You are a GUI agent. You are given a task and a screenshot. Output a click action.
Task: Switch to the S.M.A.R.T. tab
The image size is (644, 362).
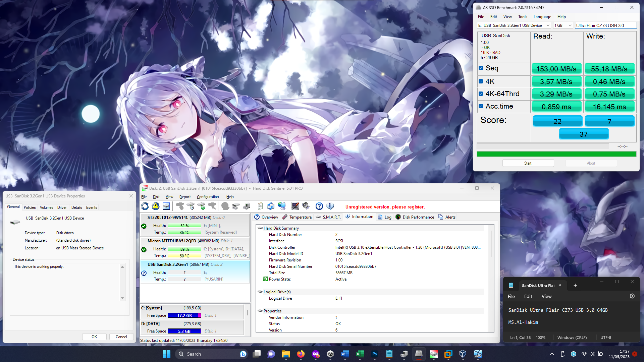[328, 217]
